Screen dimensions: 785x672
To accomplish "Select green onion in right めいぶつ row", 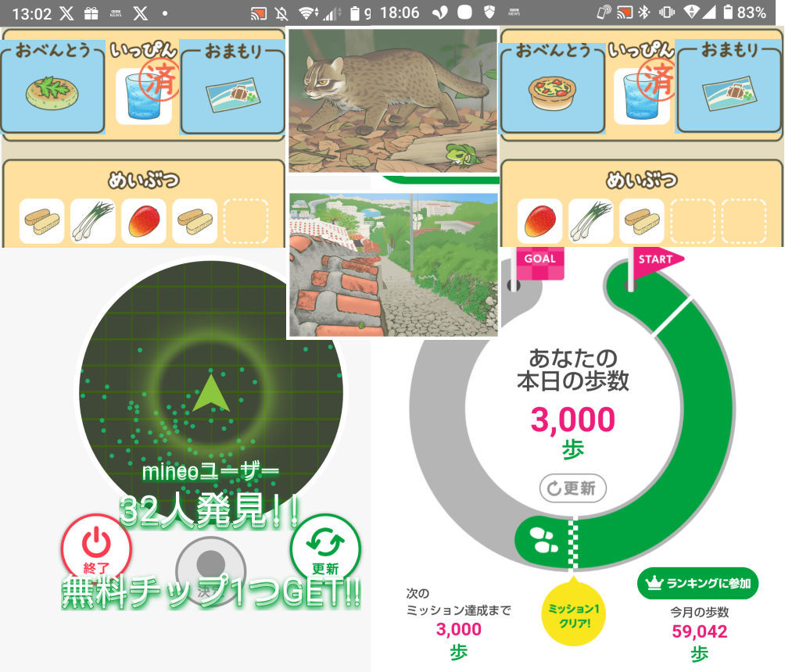I will pos(591,221).
